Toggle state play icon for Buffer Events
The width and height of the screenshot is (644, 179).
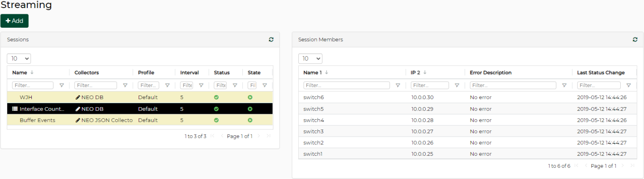[250, 120]
